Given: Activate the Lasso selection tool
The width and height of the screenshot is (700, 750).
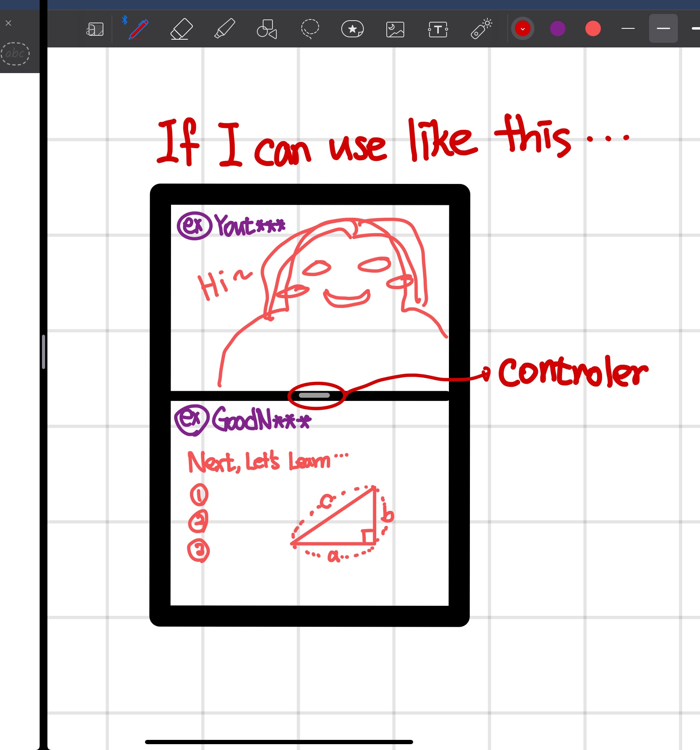Looking at the screenshot, I should [310, 29].
